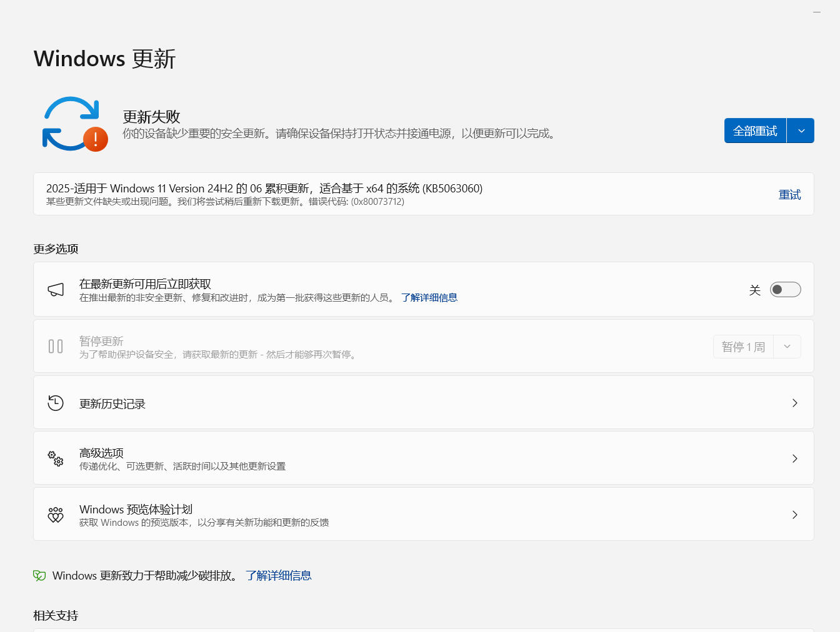
Task: Click the KB5063060 cumulative update title text
Action: coord(264,188)
